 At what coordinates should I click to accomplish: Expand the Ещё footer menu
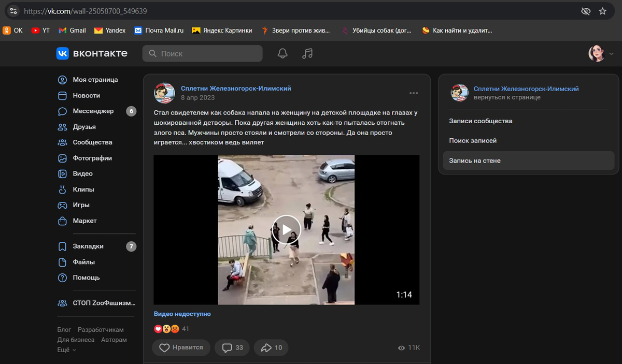point(66,350)
